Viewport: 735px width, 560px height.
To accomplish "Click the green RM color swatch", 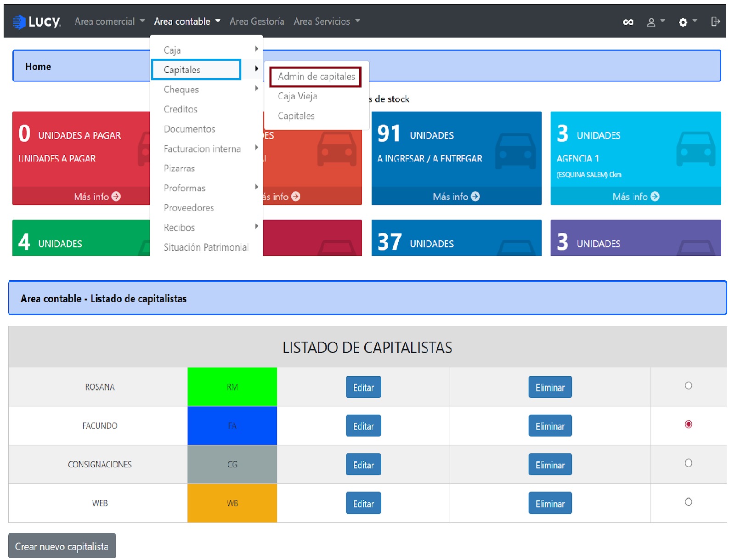I will (232, 387).
